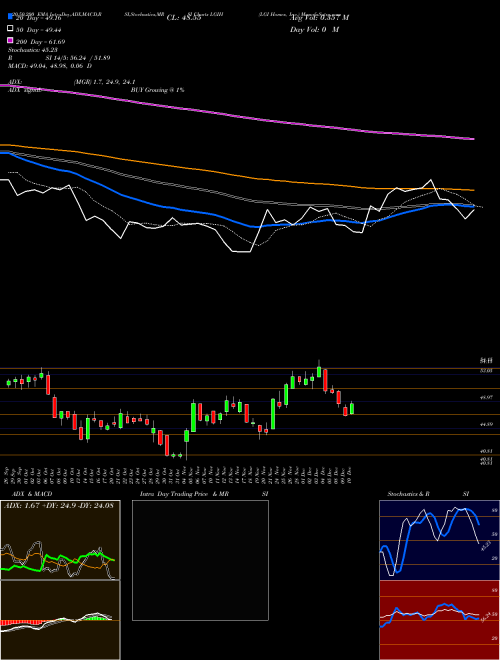Click the magenta 200 Day legend swatch

tap(10, 40)
